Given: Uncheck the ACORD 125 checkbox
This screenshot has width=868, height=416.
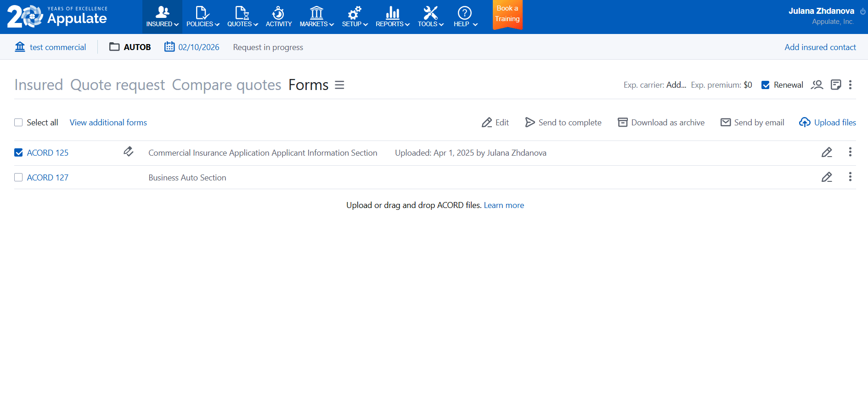Looking at the screenshot, I should (18, 153).
